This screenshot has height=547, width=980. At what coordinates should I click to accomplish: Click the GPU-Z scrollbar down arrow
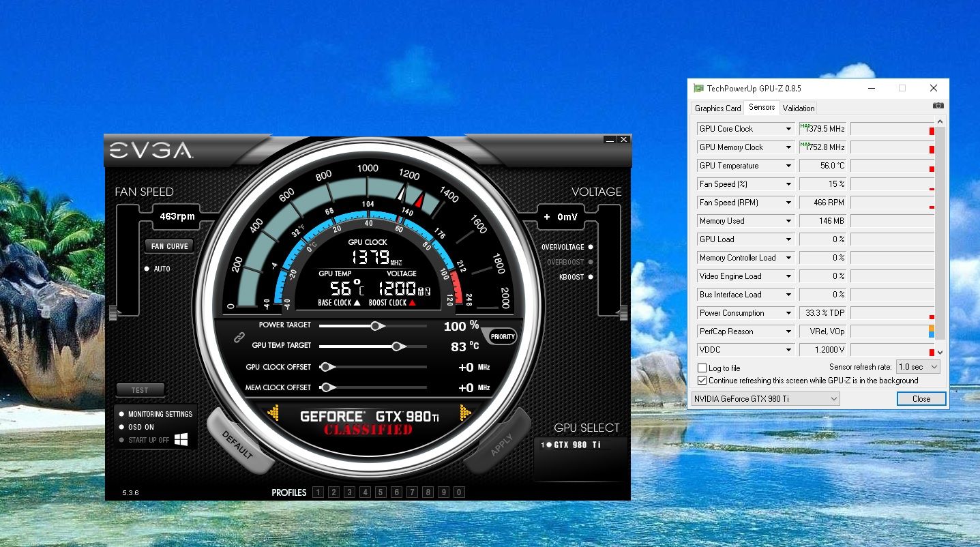click(940, 352)
